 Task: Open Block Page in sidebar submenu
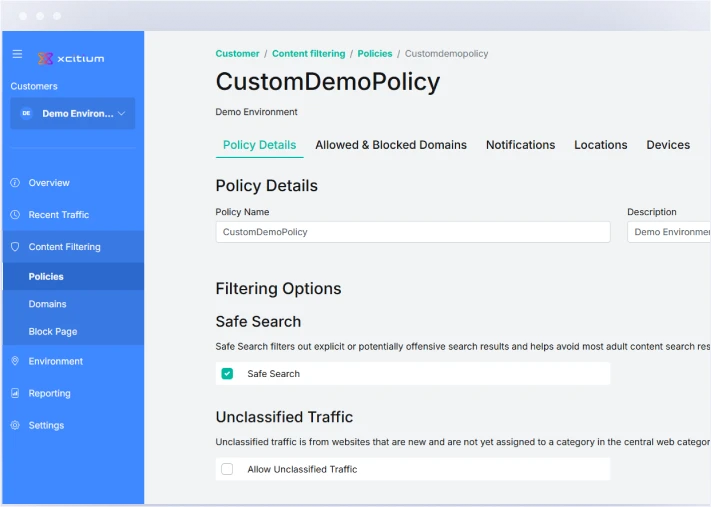point(53,332)
